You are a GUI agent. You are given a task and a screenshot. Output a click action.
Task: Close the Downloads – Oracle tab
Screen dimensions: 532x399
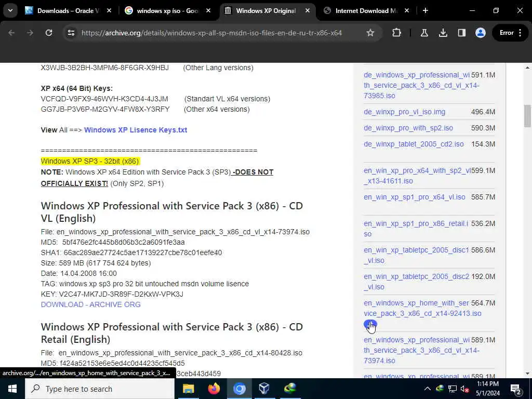pyautogui.click(x=109, y=11)
